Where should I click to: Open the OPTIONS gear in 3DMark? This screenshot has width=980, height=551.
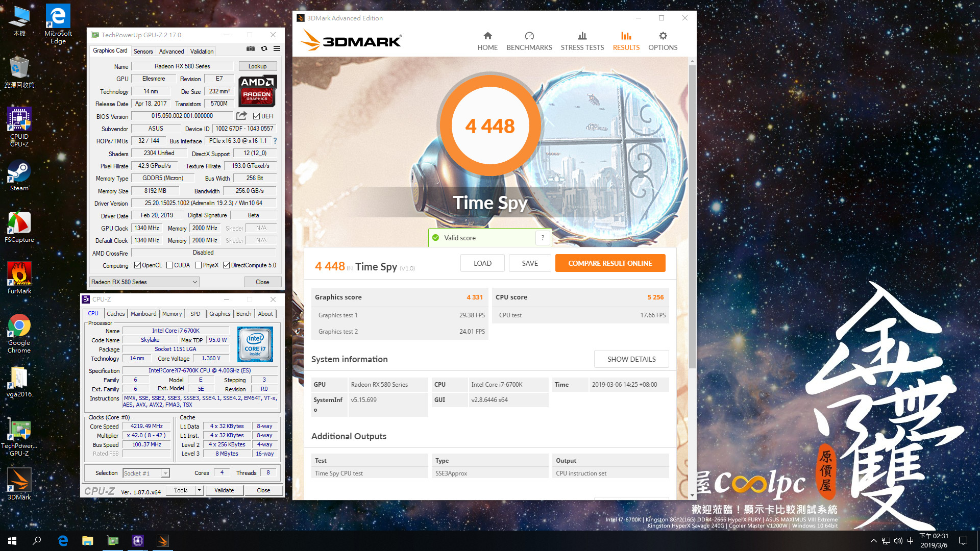coord(663,41)
